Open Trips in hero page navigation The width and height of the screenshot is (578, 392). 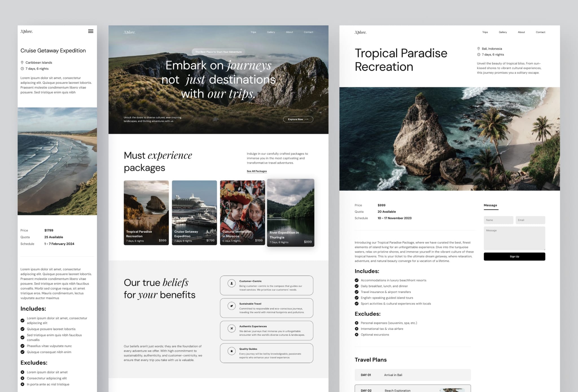click(x=253, y=32)
